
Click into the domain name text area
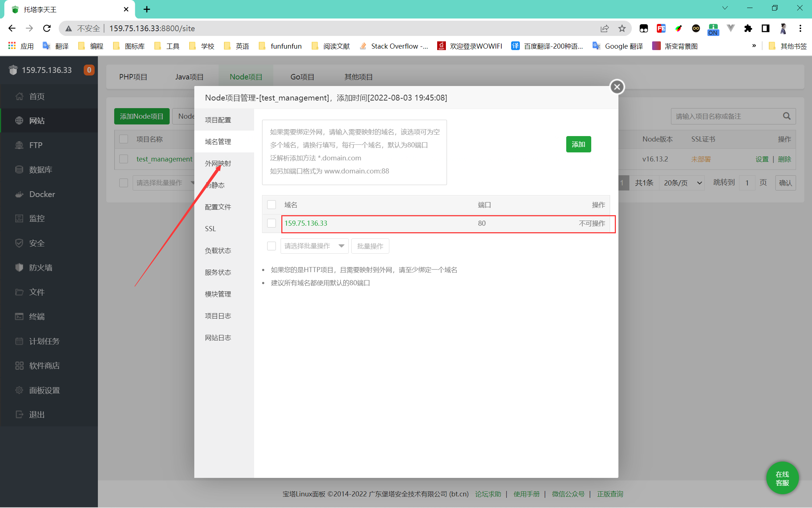354,152
